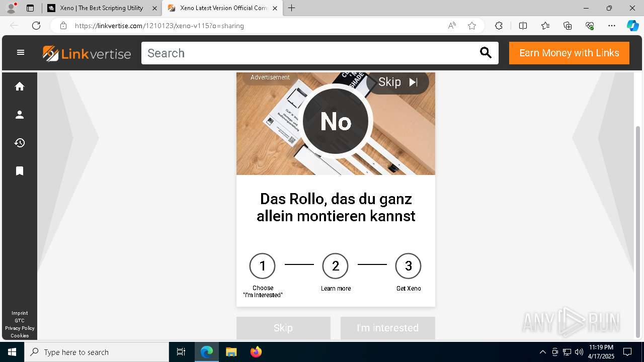Click Earn Money with Links button
The height and width of the screenshot is (362, 644).
click(569, 53)
